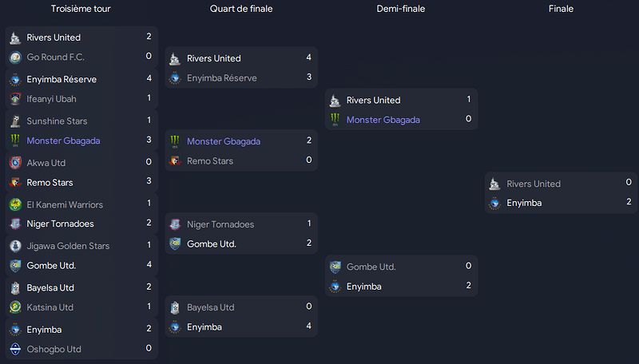Screen dimensions: 639x364
Task: Click El Kanemi Warriors crest icon
Action: point(15,204)
